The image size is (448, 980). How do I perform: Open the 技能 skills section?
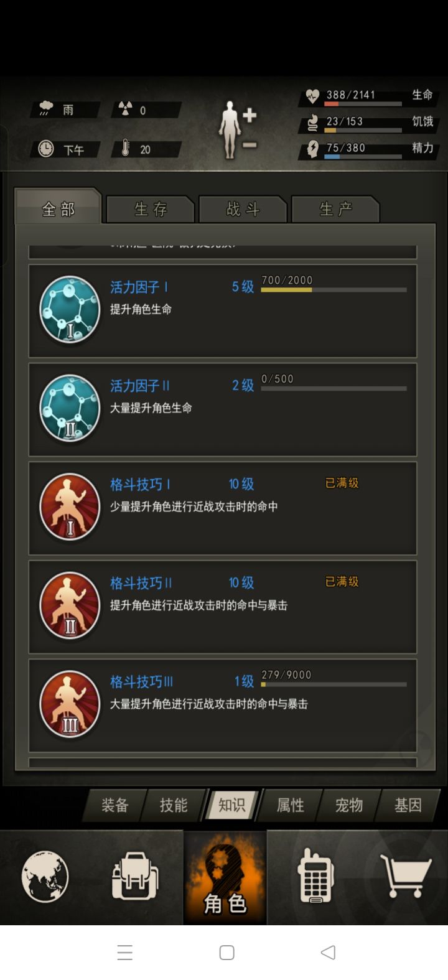point(174,805)
